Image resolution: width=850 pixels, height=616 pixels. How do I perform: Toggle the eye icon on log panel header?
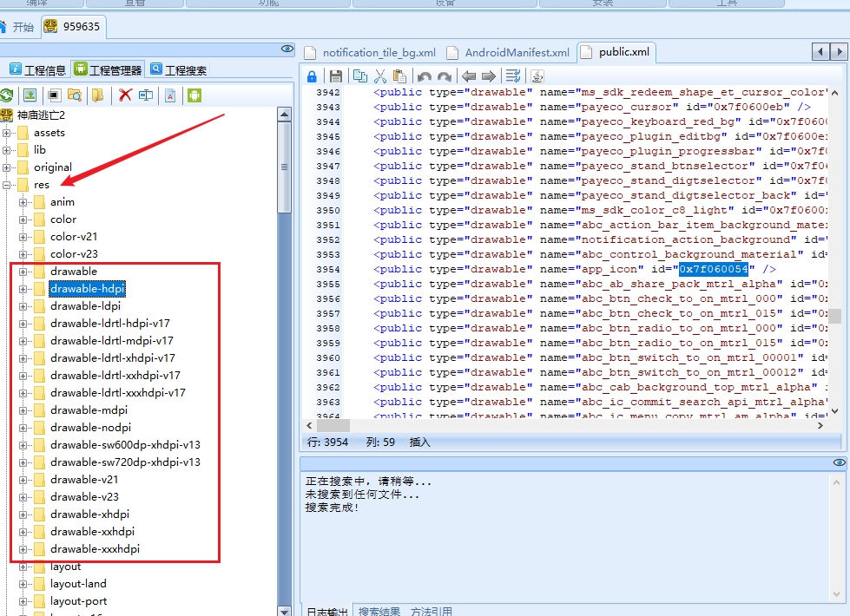(x=840, y=462)
